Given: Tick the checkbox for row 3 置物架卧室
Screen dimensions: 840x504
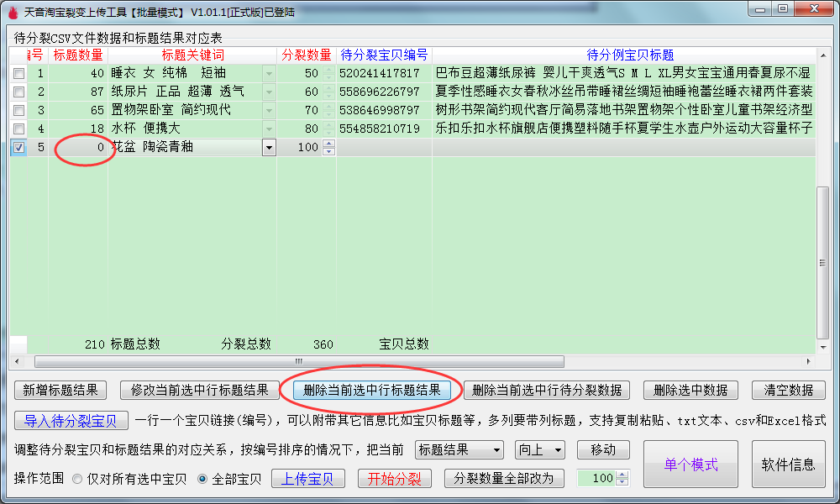Looking at the screenshot, I should point(18,110).
